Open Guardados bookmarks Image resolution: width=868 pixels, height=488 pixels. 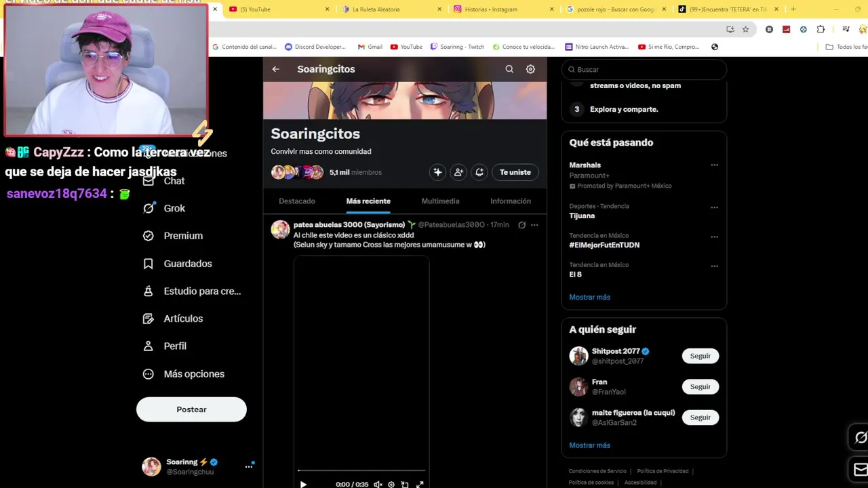[x=178, y=264]
